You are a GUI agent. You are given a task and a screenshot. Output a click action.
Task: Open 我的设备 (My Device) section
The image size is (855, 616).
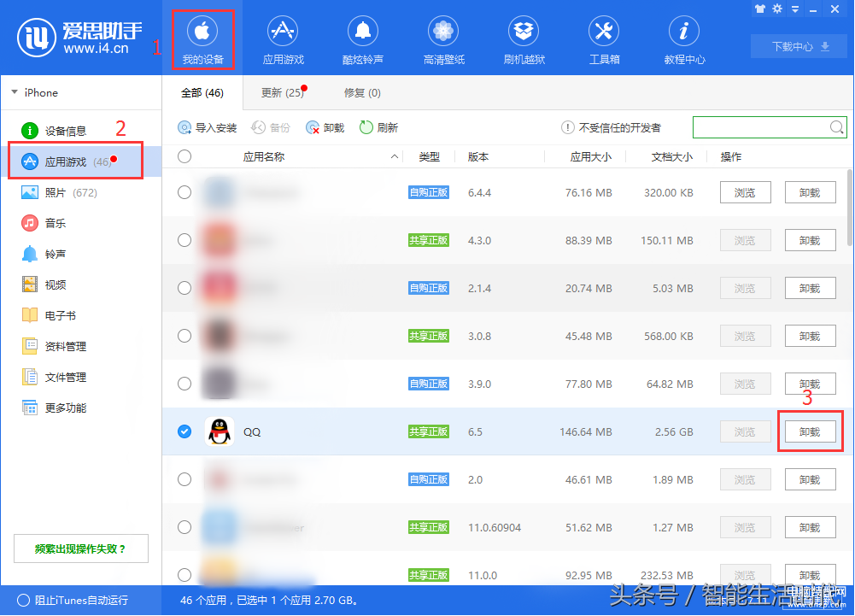(x=202, y=40)
